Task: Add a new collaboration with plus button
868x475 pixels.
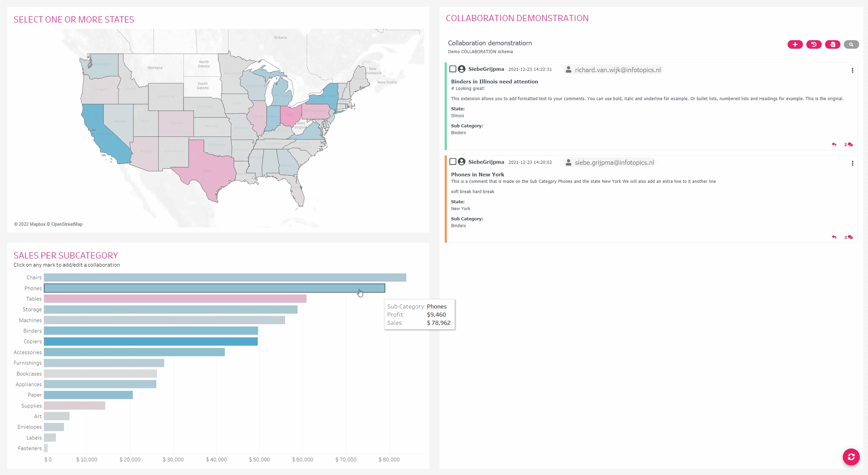Action: point(795,44)
